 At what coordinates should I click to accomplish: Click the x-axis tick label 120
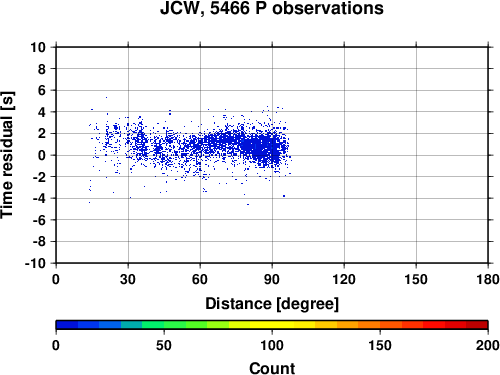coord(344,279)
